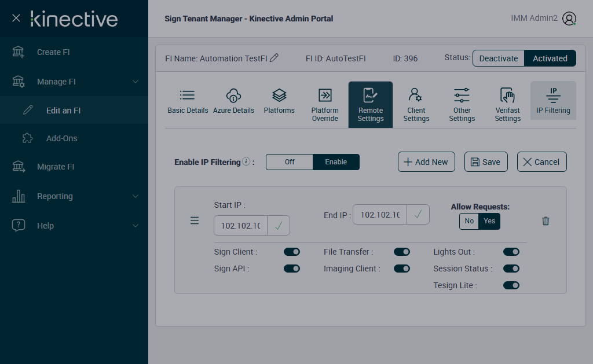This screenshot has width=593, height=364.
Task: Click the Start IP input field
Action: pos(240,226)
